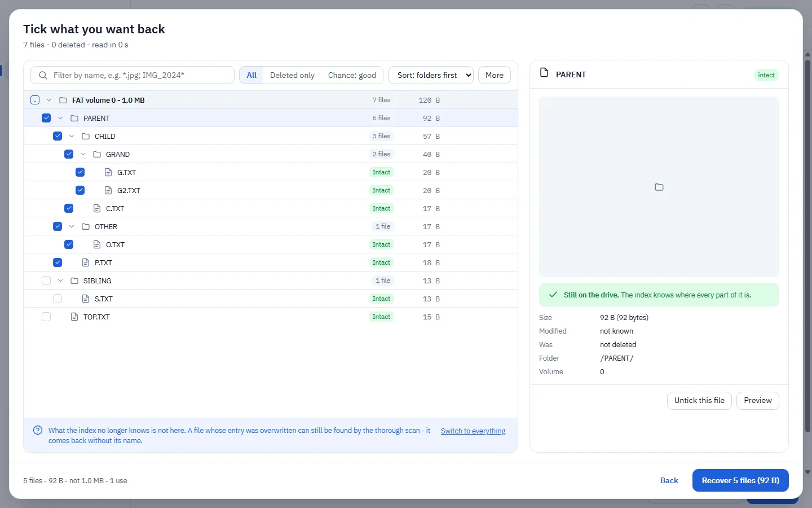Click the S.TXT file icon
The image size is (812, 508).
click(86, 299)
